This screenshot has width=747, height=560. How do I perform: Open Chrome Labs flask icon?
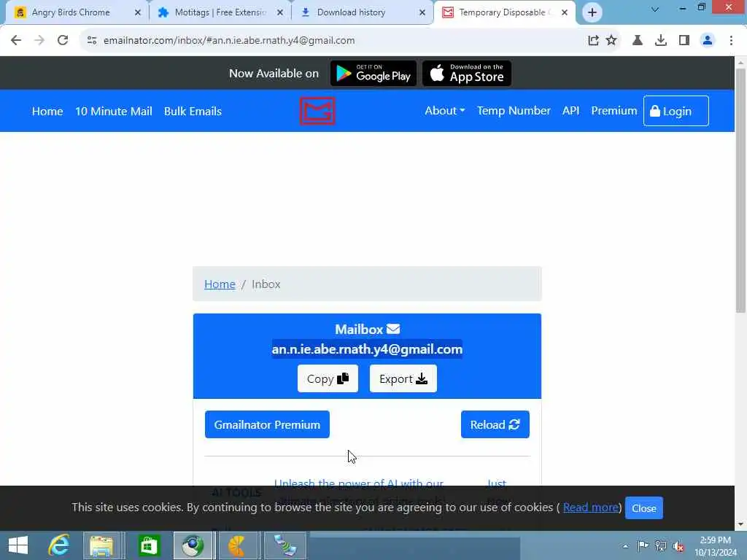[638, 41]
